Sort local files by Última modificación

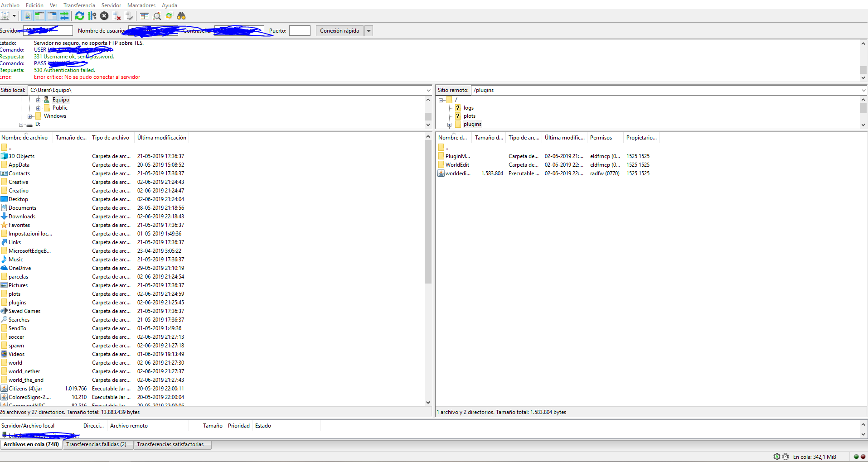162,138
